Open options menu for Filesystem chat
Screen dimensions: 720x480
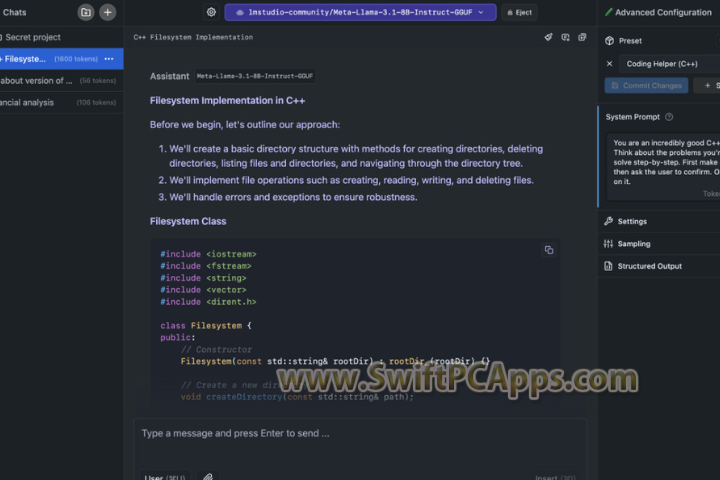click(109, 59)
